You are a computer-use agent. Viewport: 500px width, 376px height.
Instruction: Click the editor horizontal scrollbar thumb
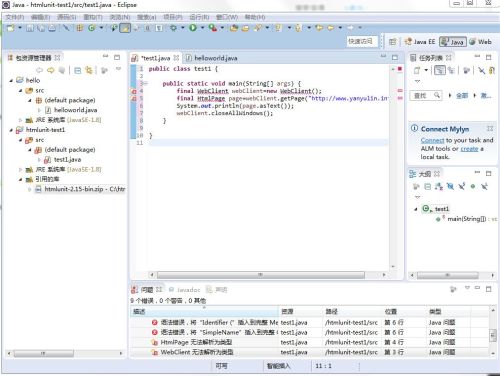pyautogui.click(x=261, y=275)
